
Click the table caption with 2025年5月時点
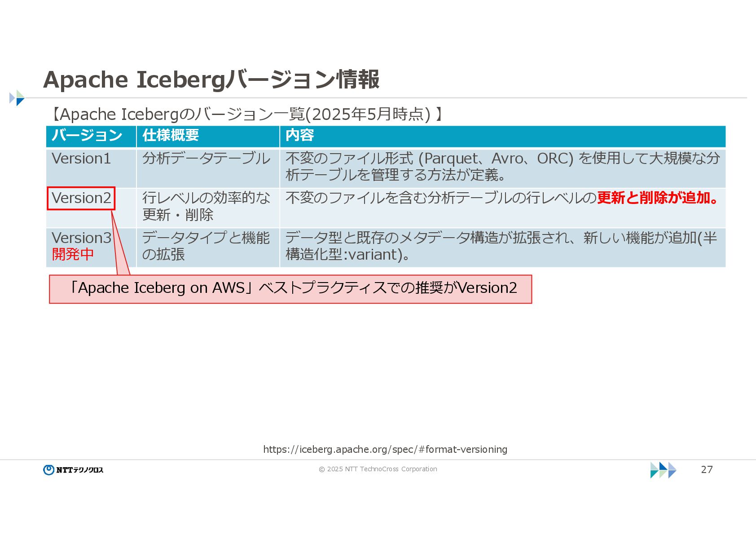click(246, 114)
